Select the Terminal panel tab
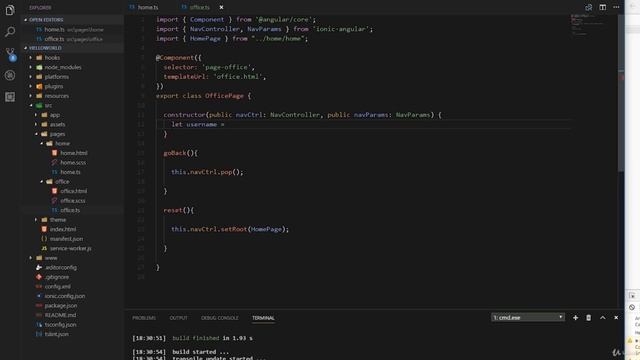The width and height of the screenshot is (640, 360). tap(263, 318)
